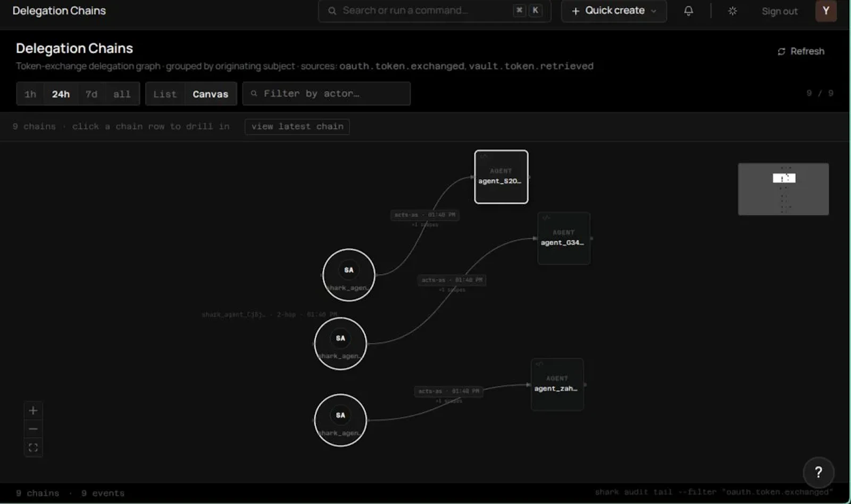Switch to List view
This screenshot has height=504, width=851.
point(165,94)
